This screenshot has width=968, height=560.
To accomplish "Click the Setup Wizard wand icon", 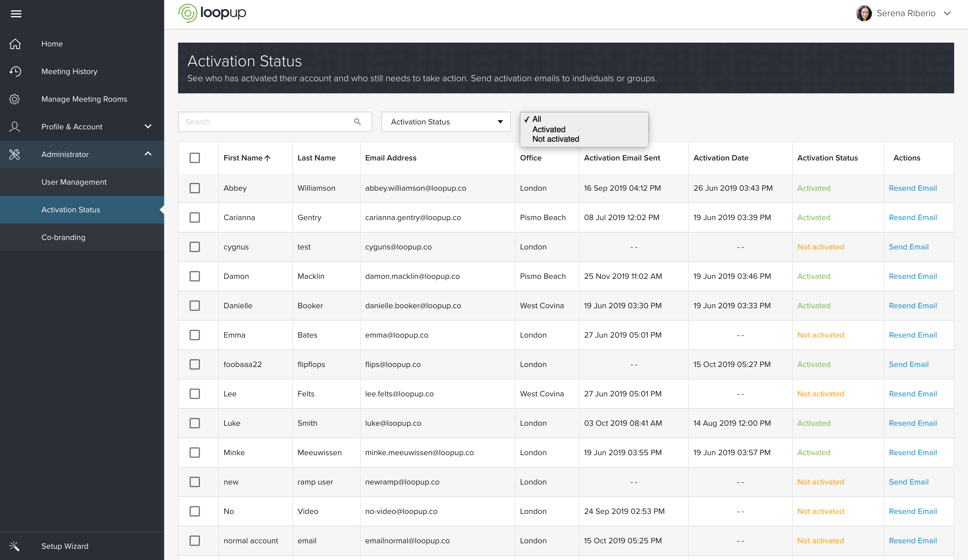I will point(15,546).
